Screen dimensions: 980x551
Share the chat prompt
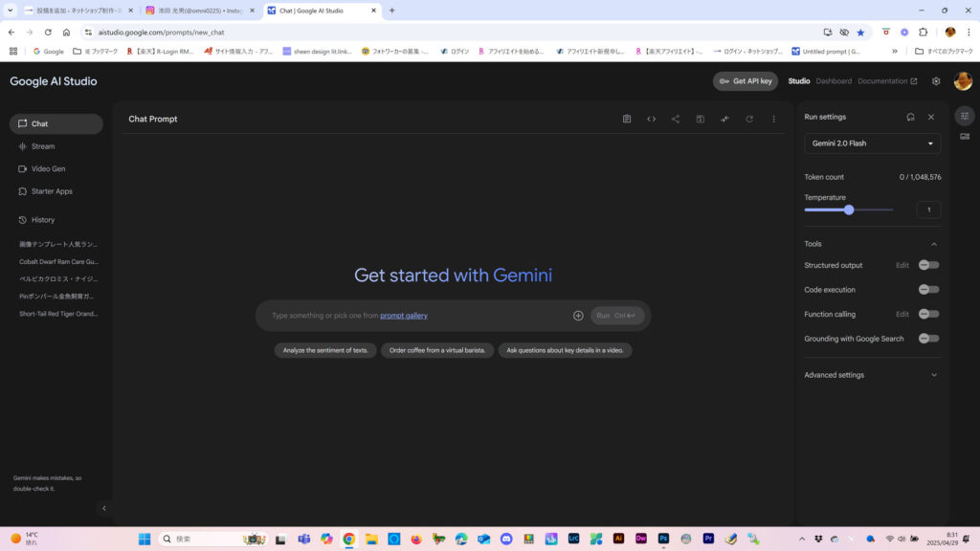pyautogui.click(x=676, y=119)
